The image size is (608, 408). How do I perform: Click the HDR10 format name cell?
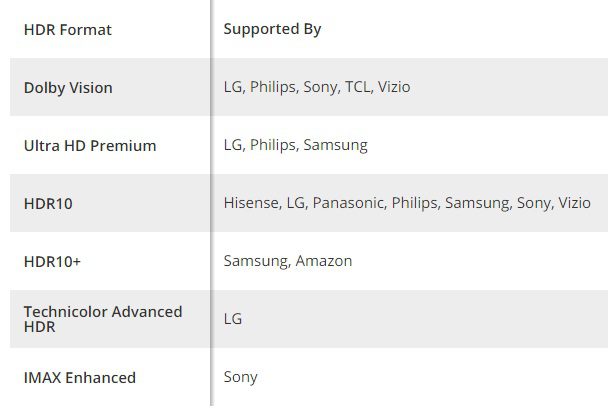(48, 204)
